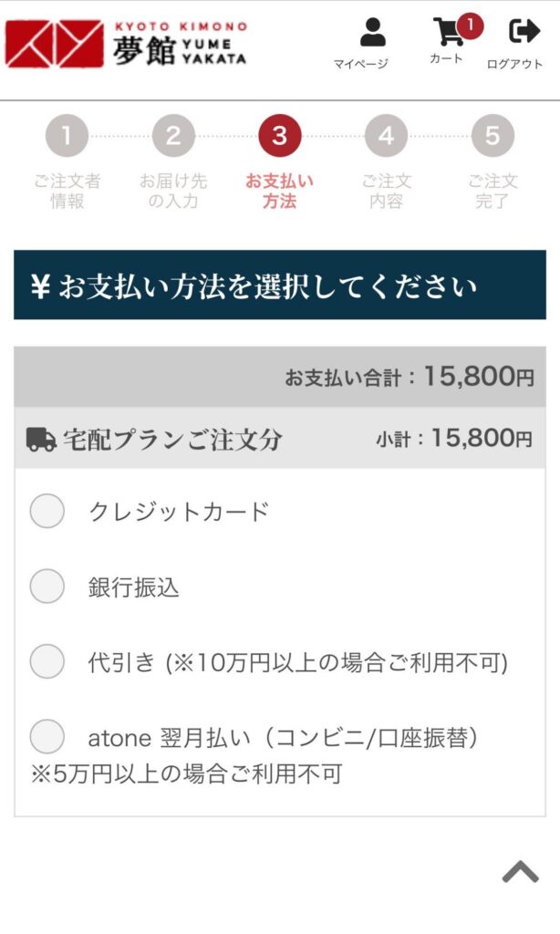Image resolution: width=560 pixels, height=934 pixels.
Task: Click the ログアウト text link
Action: pyautogui.click(x=514, y=64)
